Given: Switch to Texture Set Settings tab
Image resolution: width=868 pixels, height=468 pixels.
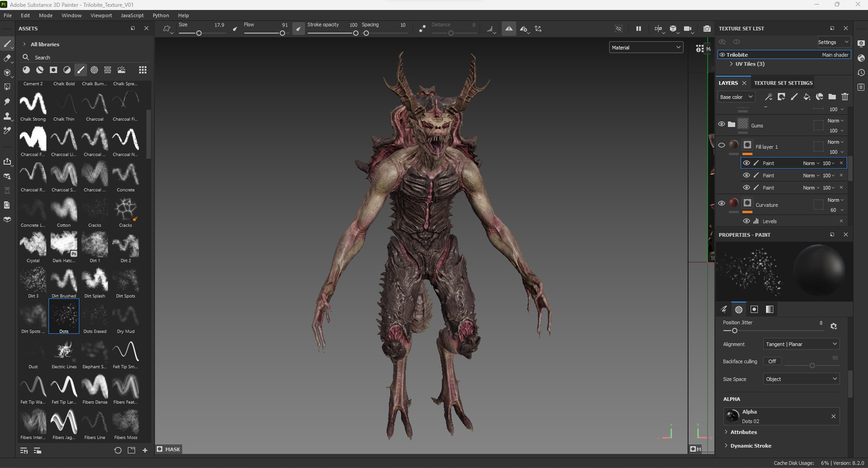Looking at the screenshot, I should coord(783,83).
